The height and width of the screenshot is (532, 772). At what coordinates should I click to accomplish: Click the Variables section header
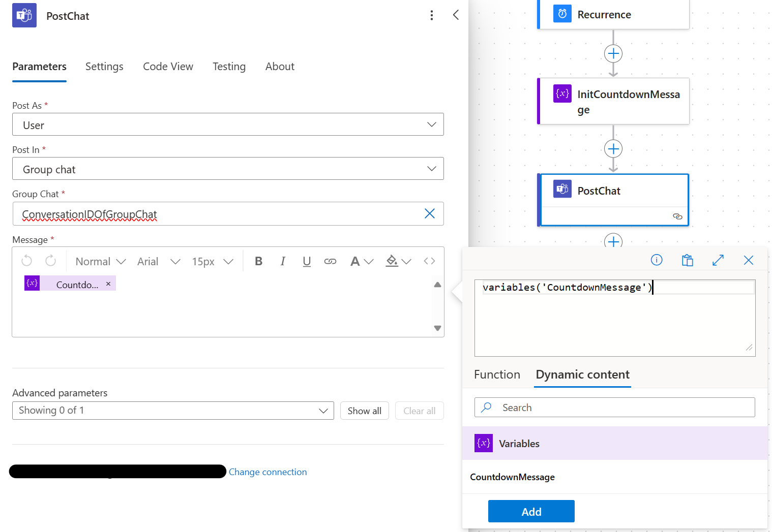point(615,443)
